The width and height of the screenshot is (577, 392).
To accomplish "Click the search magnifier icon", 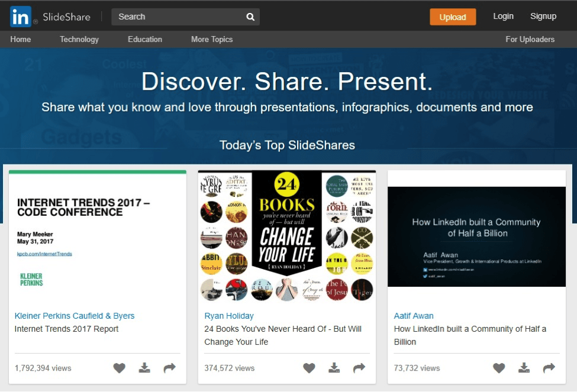I will (x=250, y=17).
